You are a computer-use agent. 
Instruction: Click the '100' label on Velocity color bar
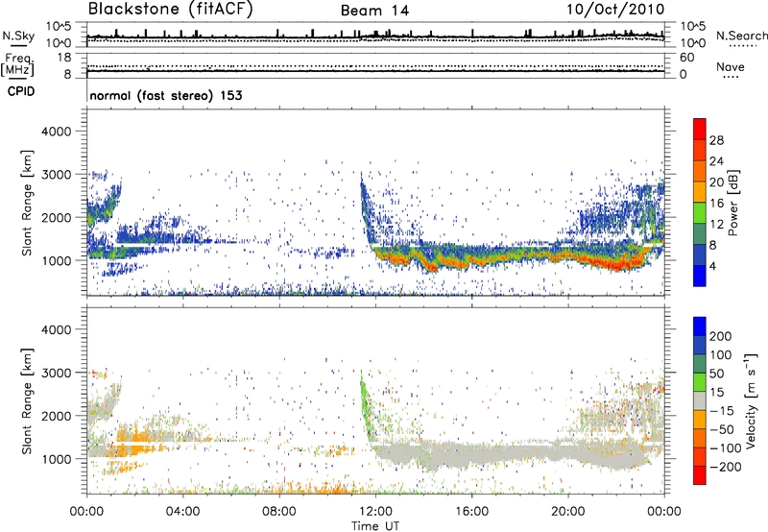pyautogui.click(x=721, y=354)
